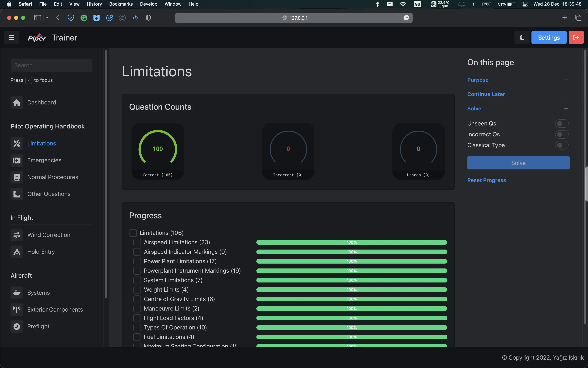
Task: Click the blue Settings button
Action: coord(549,38)
